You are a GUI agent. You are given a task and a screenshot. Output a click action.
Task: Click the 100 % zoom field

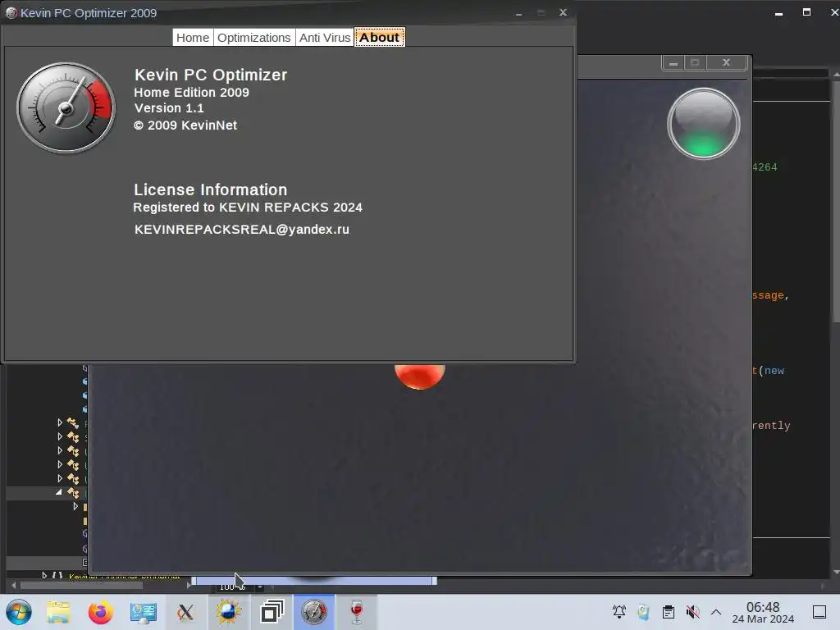(x=232, y=587)
